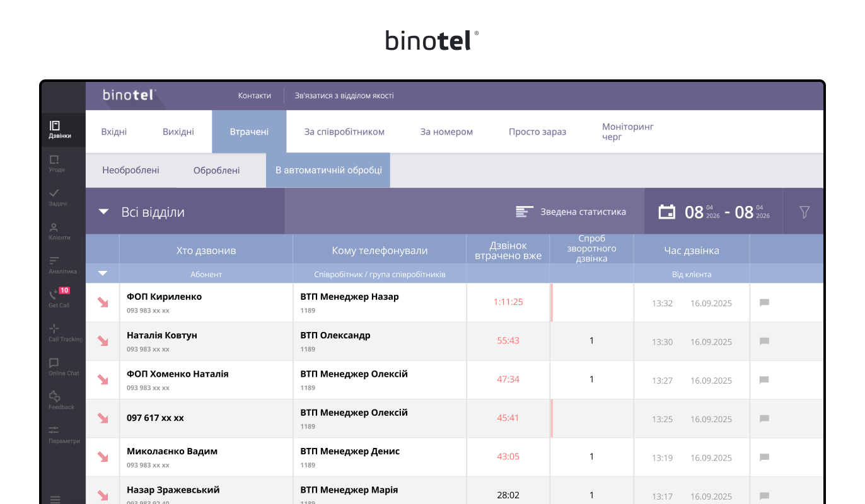The height and width of the screenshot is (504, 865).
Task: Open the Задачі sidebar section
Action: [x=57, y=198]
